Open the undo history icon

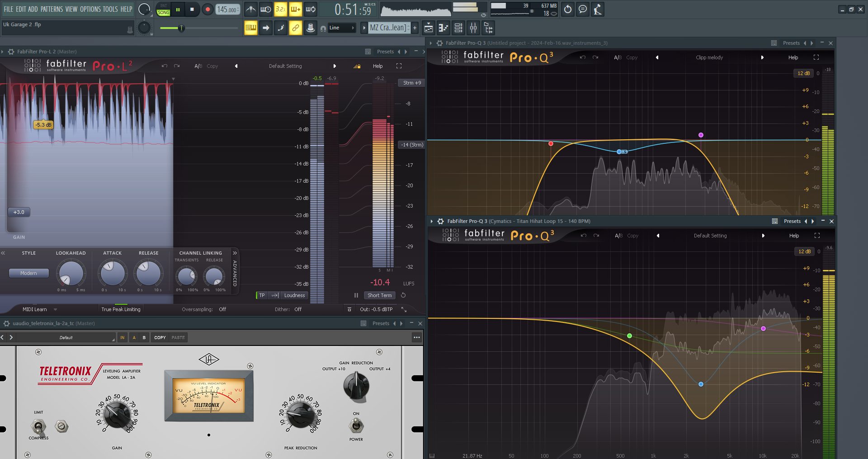(x=568, y=9)
